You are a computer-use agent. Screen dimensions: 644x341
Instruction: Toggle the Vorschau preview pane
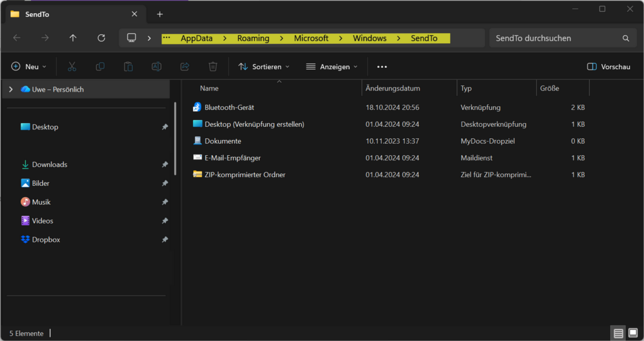pyautogui.click(x=609, y=67)
